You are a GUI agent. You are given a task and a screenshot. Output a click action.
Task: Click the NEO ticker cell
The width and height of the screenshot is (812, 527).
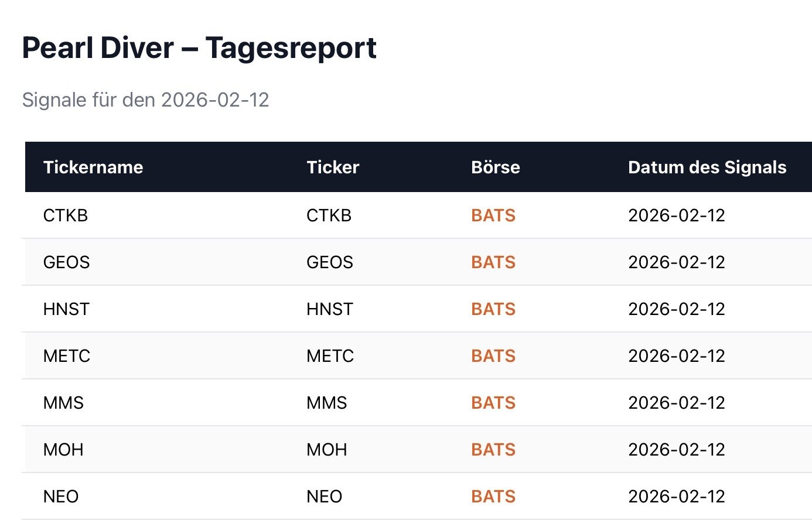tap(324, 497)
